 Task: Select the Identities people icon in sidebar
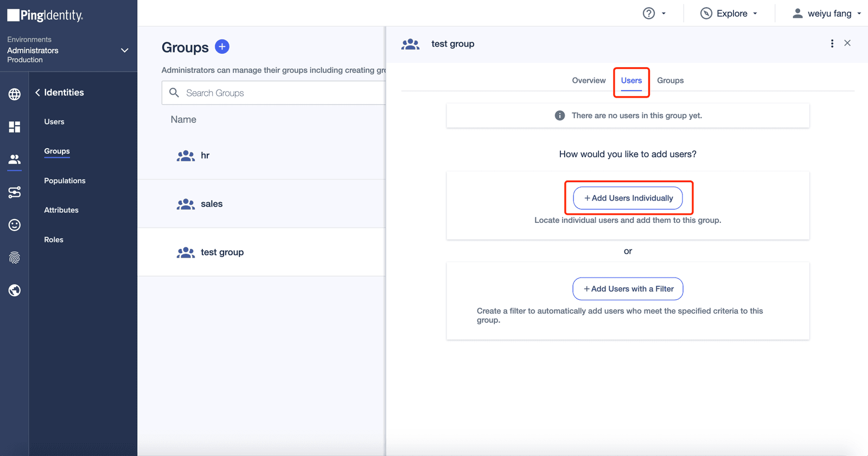15,159
